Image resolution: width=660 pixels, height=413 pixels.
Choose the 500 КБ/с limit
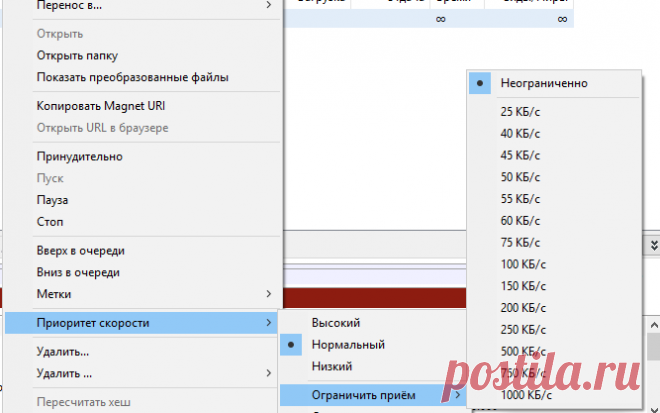click(x=554, y=352)
